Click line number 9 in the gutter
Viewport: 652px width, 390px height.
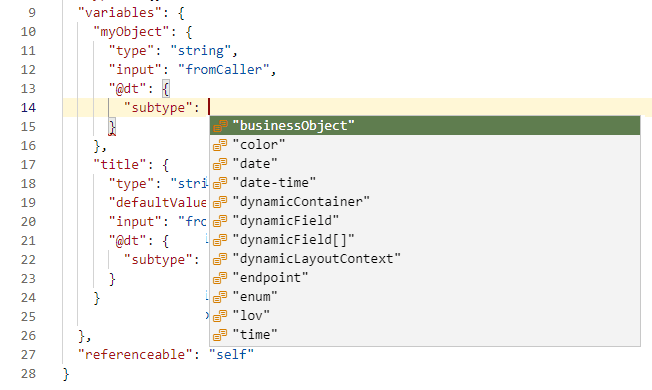point(32,12)
